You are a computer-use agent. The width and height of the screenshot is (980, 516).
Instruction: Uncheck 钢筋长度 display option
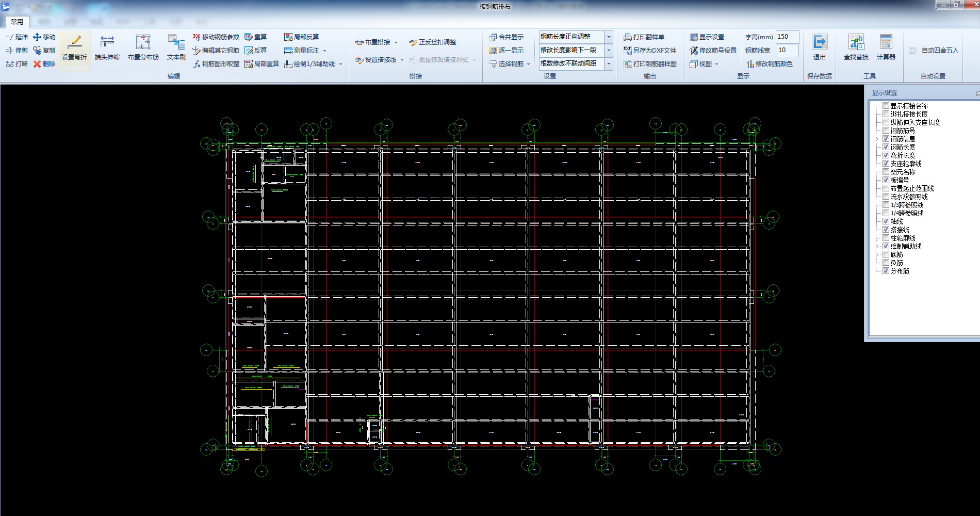[x=886, y=147]
